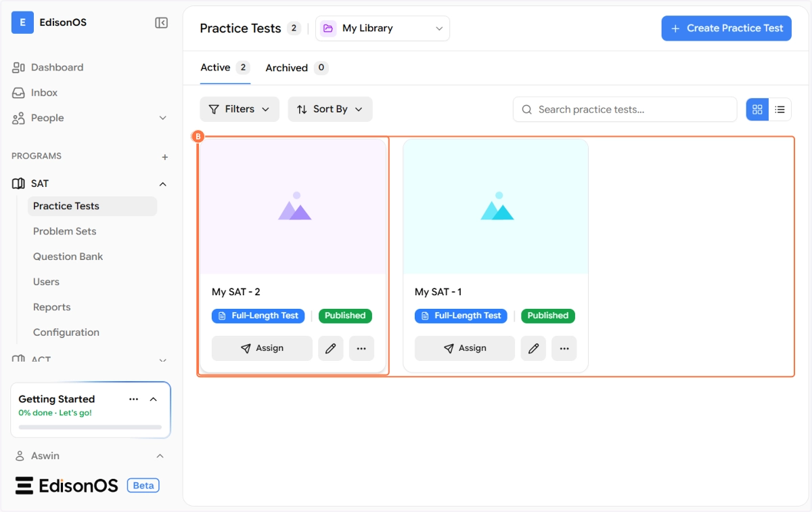The image size is (812, 512).
Task: Switch to list view
Action: click(780, 109)
